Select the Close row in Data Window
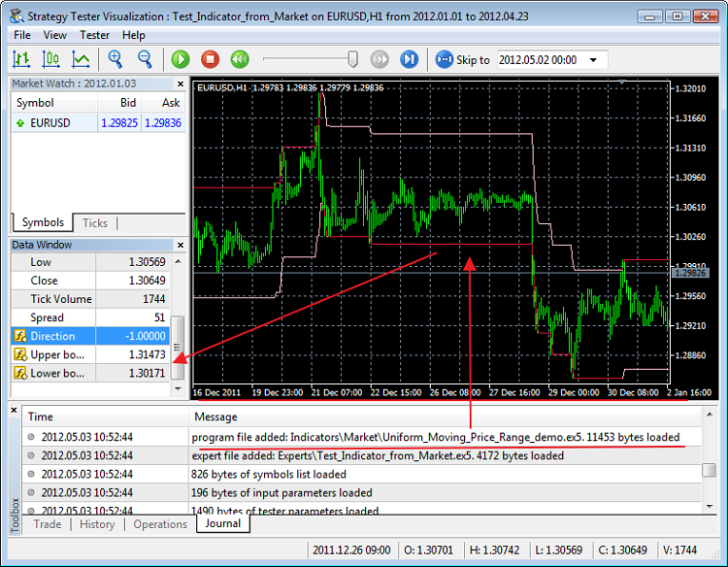The image size is (728, 567). (90, 281)
